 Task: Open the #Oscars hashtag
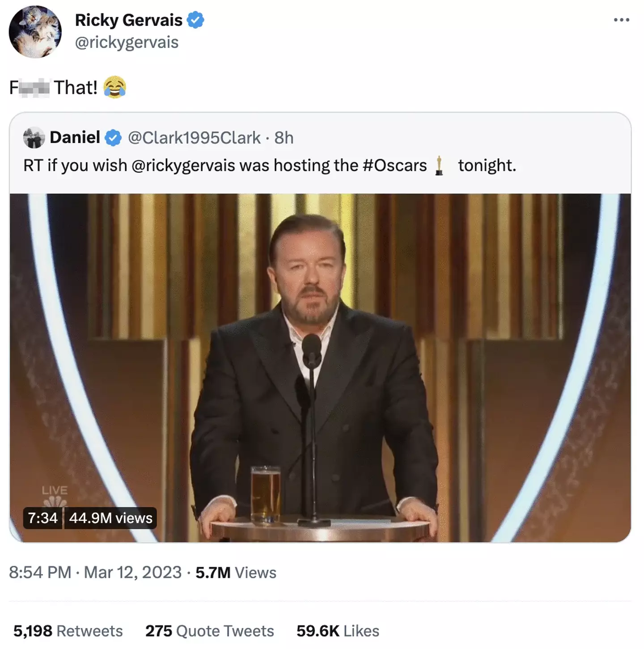tap(394, 165)
